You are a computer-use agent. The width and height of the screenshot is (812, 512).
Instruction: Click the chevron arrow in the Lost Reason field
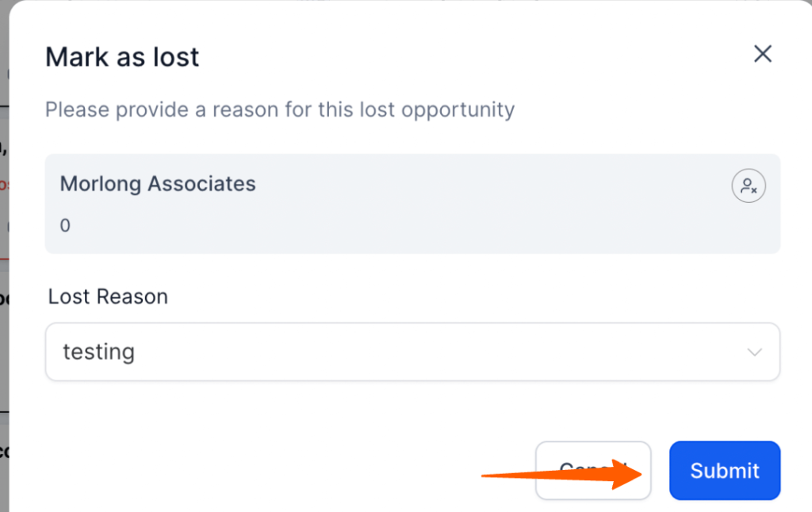(x=754, y=352)
